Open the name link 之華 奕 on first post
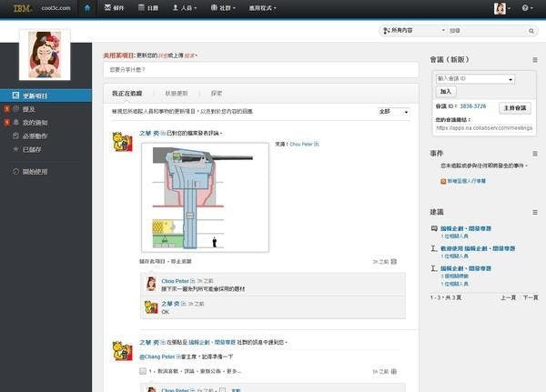Viewport: 546px width, 392px height. point(149,134)
